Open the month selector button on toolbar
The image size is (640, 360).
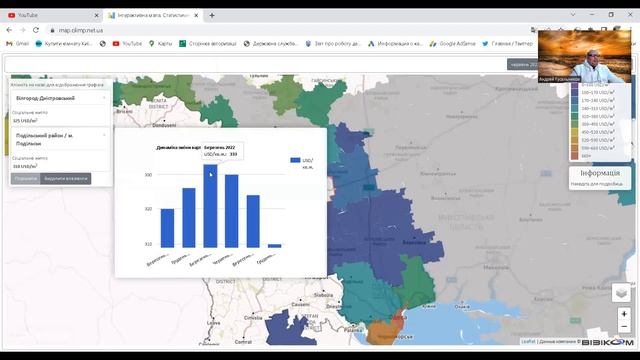(523, 64)
